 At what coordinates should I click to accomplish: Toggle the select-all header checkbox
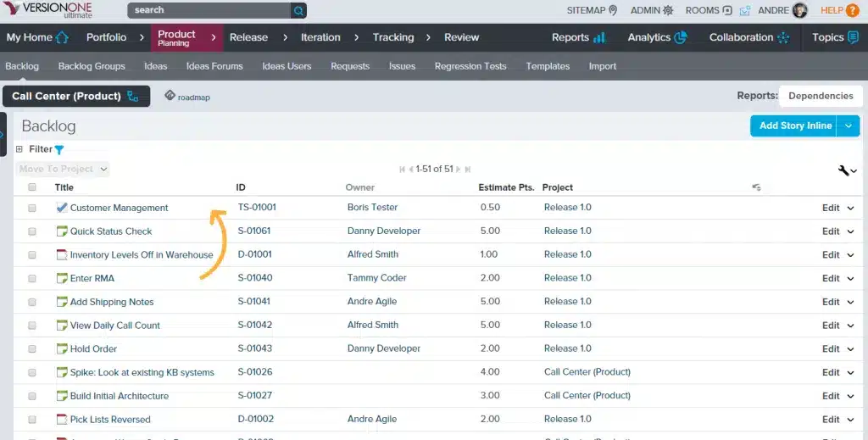(x=32, y=187)
